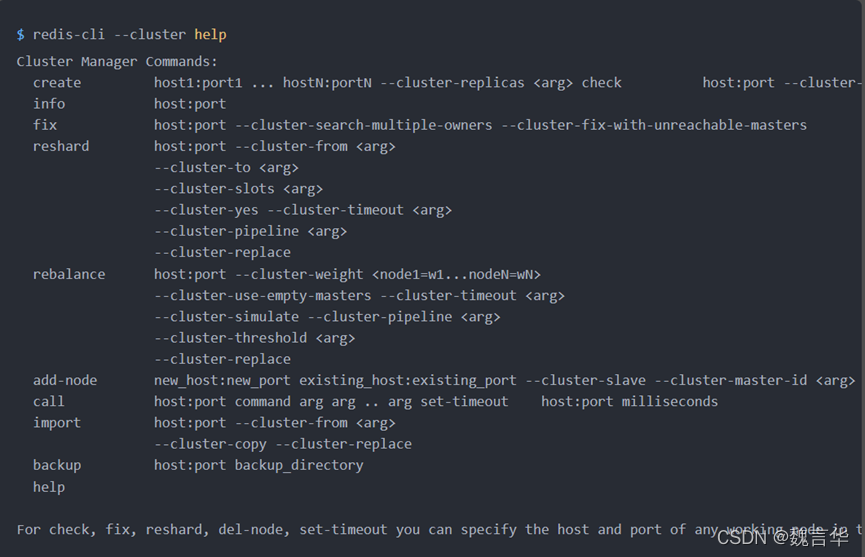Click the CSDN author watermark
Viewport: 865px width, 557px height.
click(x=782, y=537)
